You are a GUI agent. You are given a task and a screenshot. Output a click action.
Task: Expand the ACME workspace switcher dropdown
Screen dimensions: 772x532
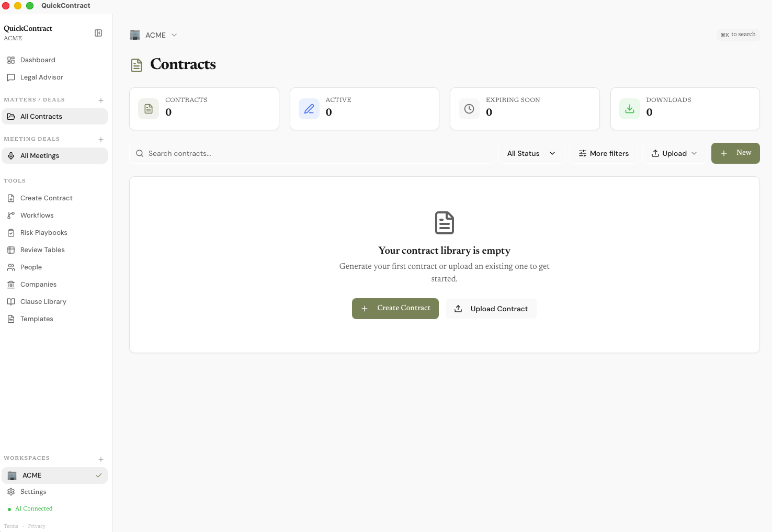[x=154, y=35]
